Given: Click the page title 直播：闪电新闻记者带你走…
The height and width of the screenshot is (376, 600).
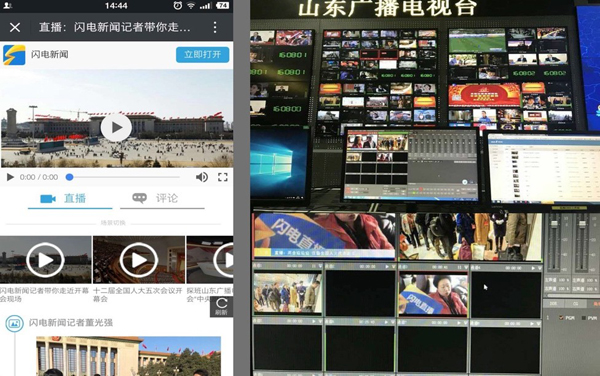Looking at the screenshot, I should (114, 27).
